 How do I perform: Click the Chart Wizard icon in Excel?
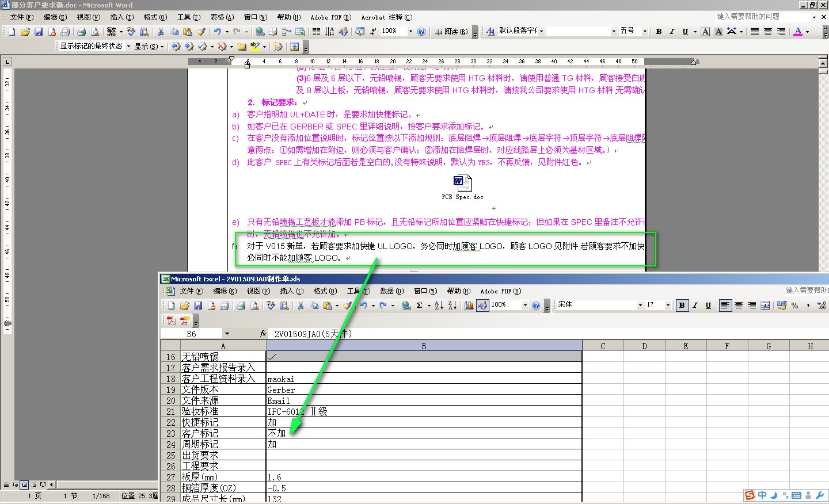(469, 306)
